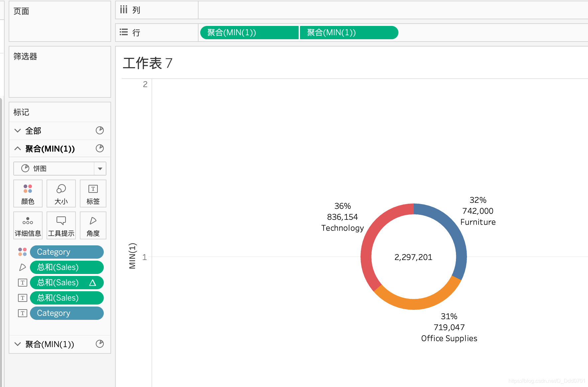
Task: Click the angle icon beside 总和(Sales) pill
Action: click(x=22, y=267)
